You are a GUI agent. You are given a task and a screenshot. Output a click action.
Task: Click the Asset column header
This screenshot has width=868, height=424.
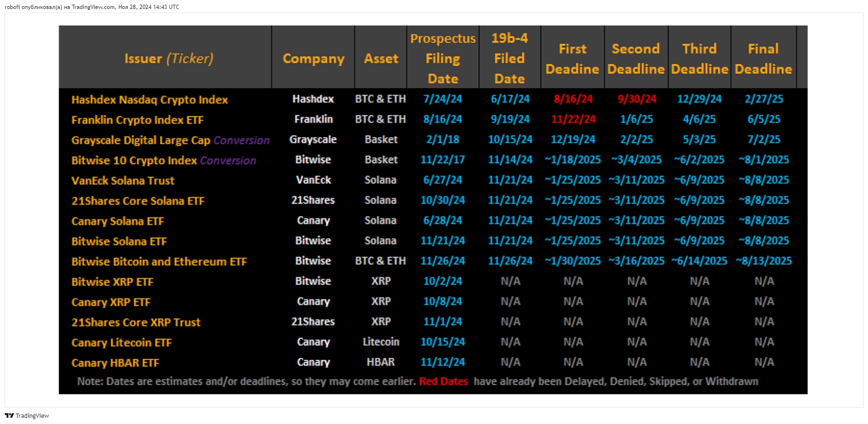(x=381, y=59)
